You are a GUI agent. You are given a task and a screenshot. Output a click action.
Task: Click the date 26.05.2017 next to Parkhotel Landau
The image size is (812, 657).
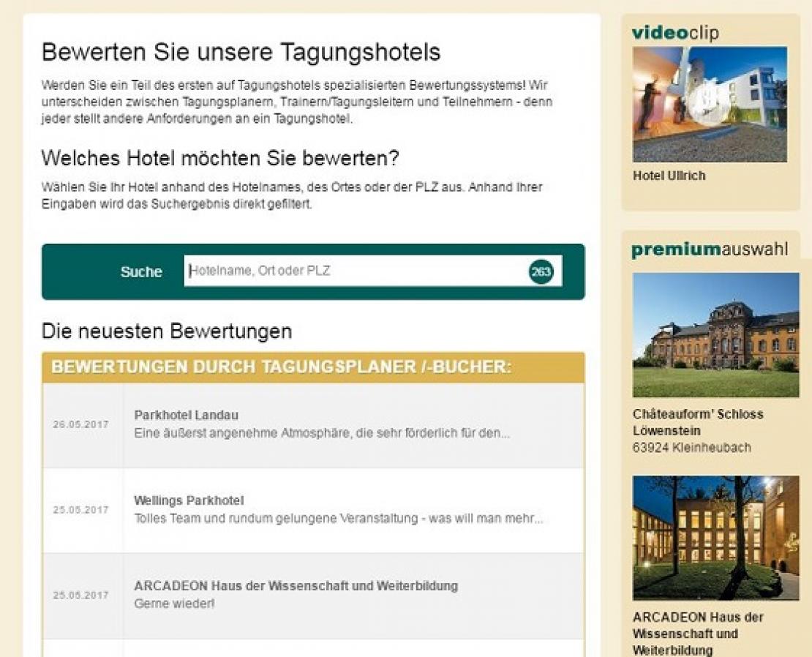tap(79, 422)
